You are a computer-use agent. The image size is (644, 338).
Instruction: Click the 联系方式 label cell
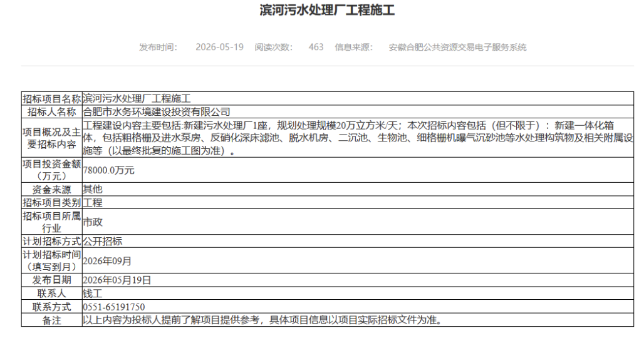(x=52, y=307)
